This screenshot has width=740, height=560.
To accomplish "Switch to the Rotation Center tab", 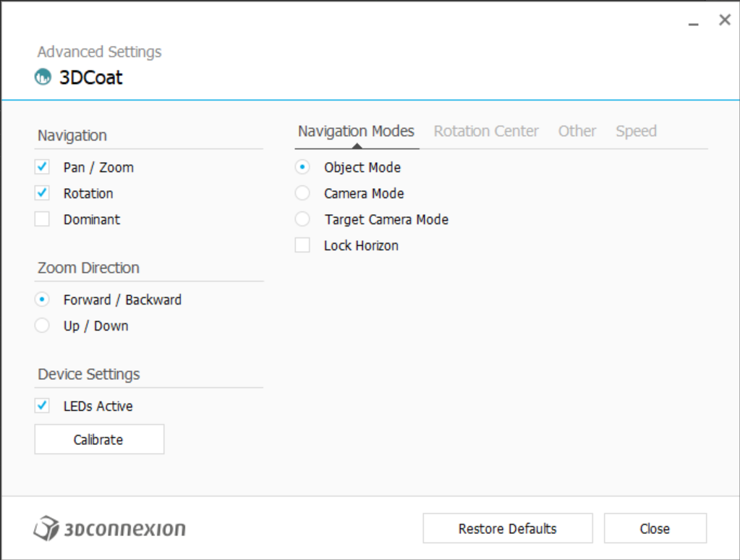I will [486, 131].
